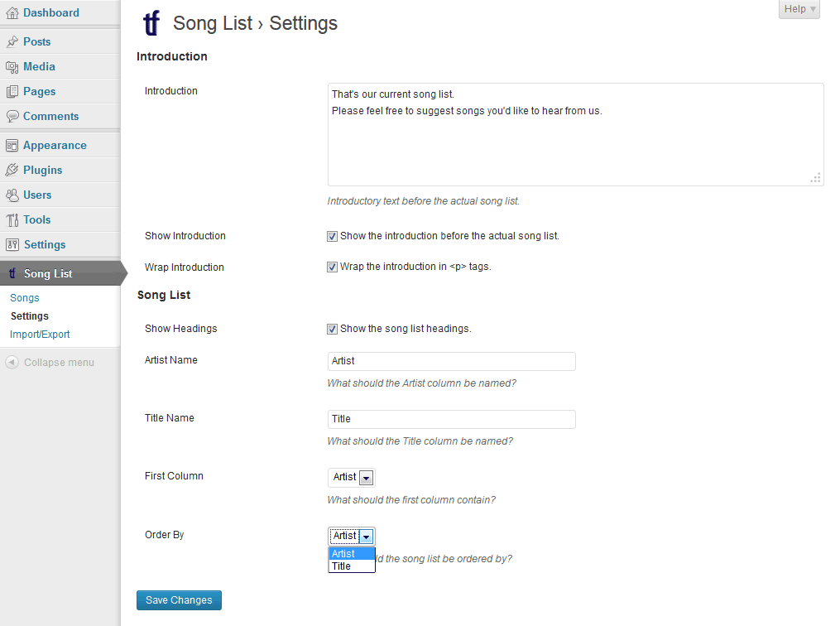Click the Tools wrench icon
Image resolution: width=840 pixels, height=626 pixels.
pos(12,220)
